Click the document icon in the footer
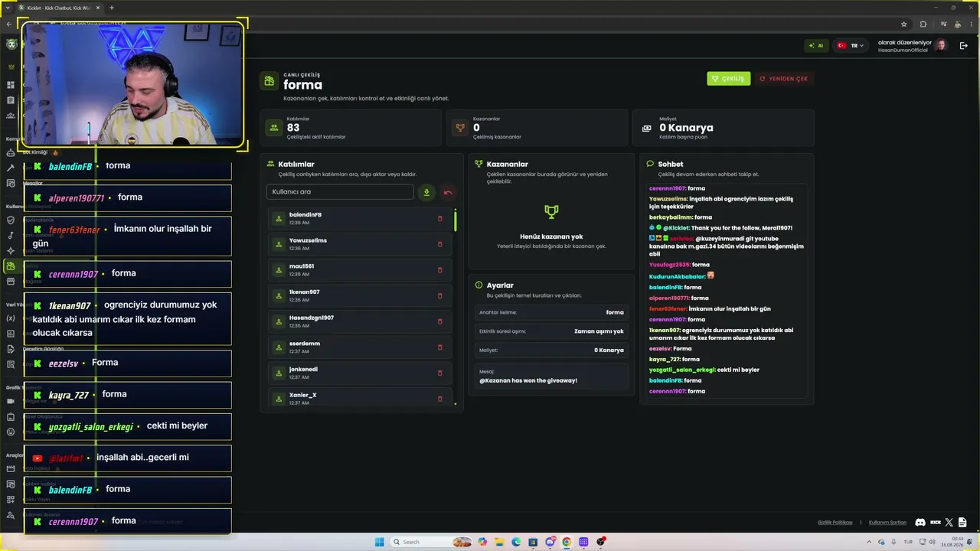The image size is (980, 551). point(962,523)
